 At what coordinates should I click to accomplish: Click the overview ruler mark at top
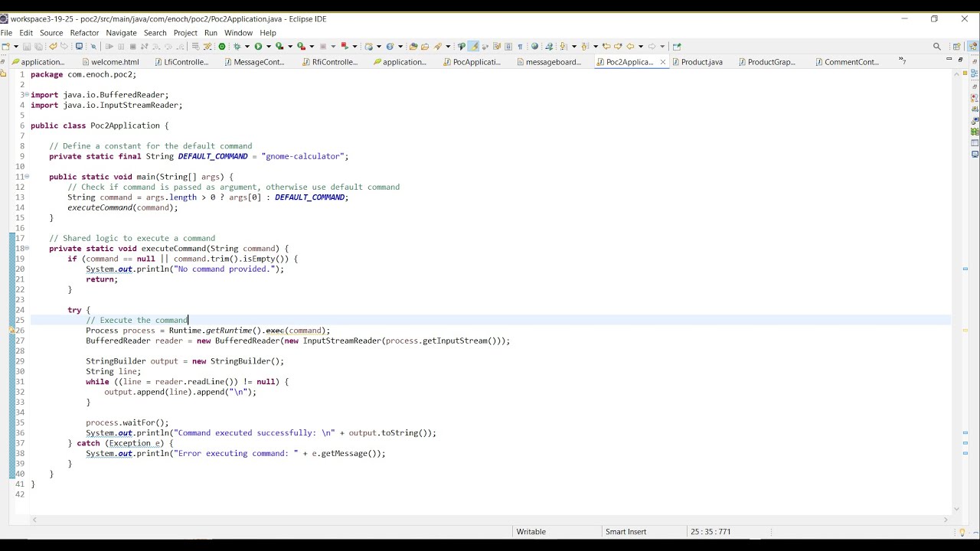pyautogui.click(x=965, y=73)
